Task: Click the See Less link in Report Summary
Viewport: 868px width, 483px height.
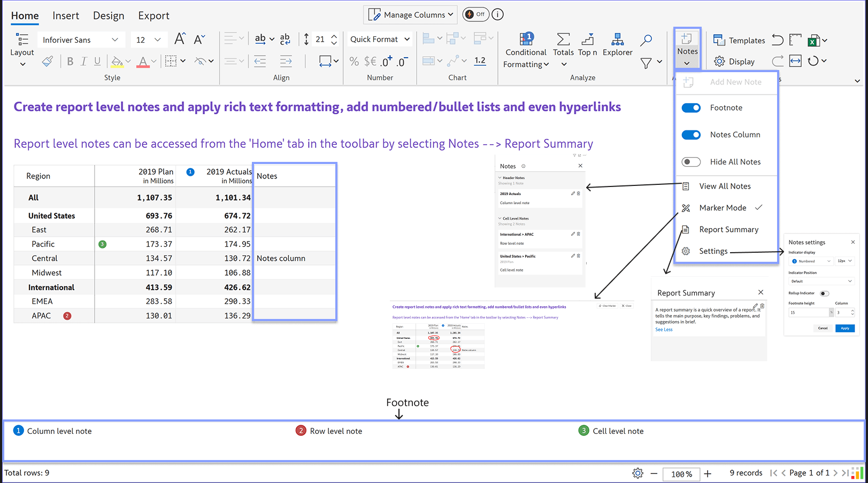Action: click(x=663, y=329)
